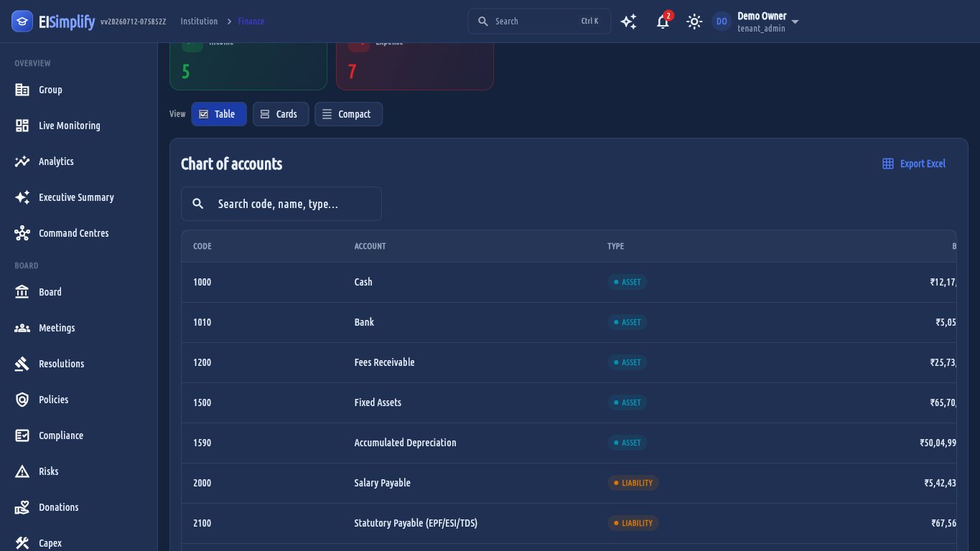The image size is (980, 551).
Task: Click the EISimplify brand name
Action: 67,22
